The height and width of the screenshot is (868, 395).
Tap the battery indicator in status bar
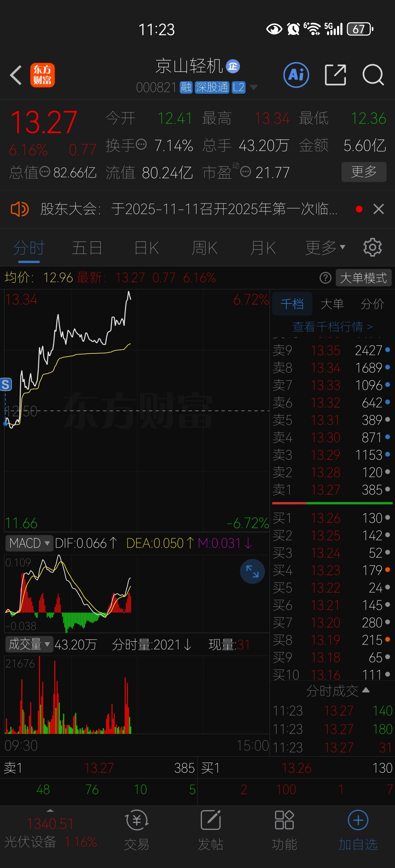tap(359, 29)
